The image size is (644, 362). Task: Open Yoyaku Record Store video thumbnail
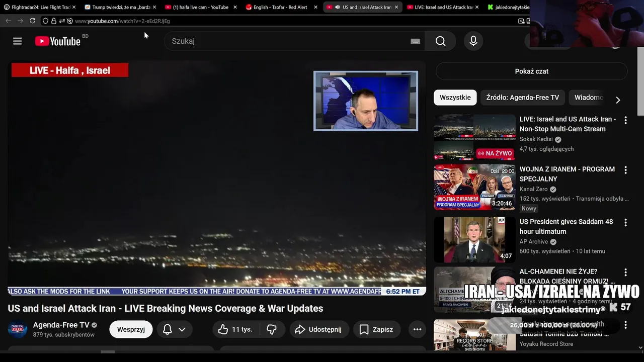point(474,335)
